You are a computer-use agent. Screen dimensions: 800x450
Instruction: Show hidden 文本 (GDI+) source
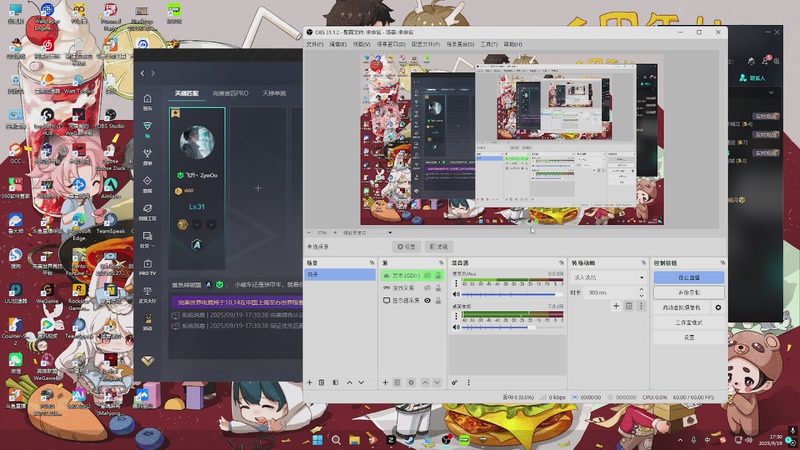point(428,276)
